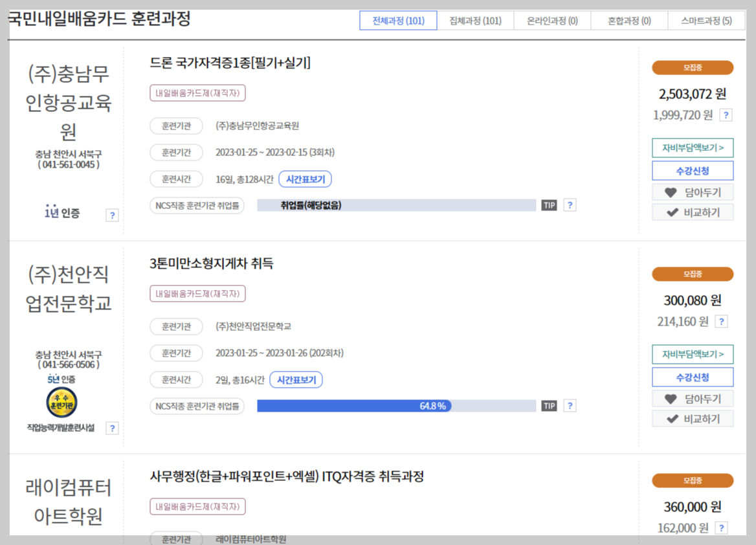Select the 전체과정 (101) tab
756x545 pixels.
coord(398,21)
